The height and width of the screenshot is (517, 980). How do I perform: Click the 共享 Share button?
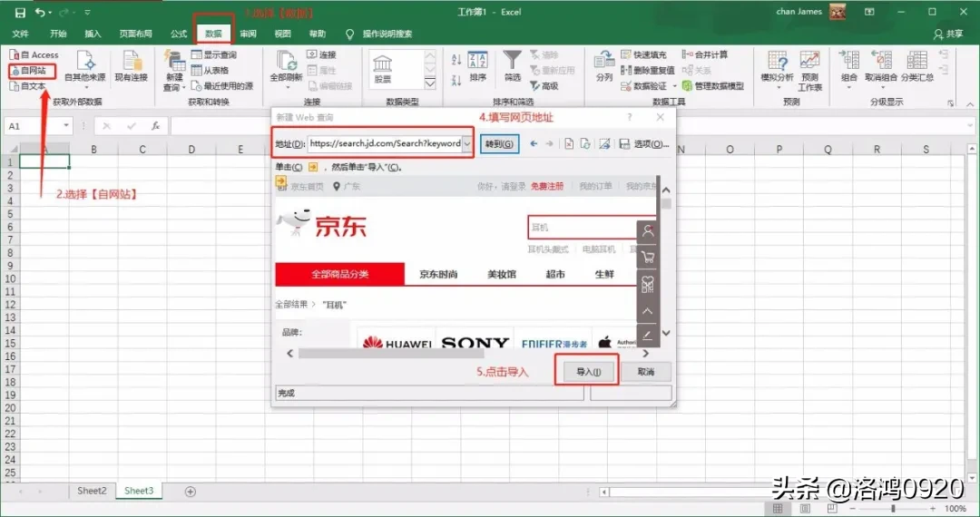[948, 34]
